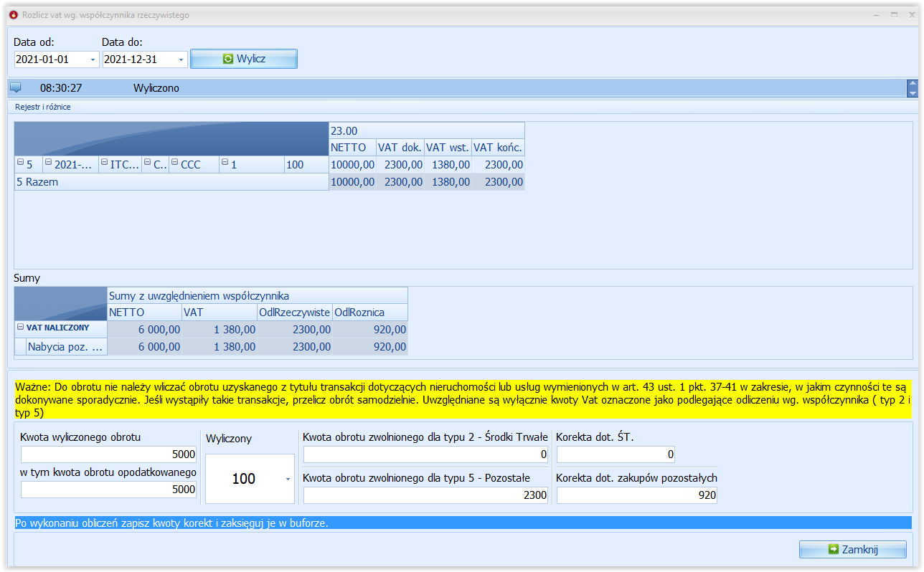Screen dimensions: 924x572
Task: Collapse the VAT NALICZONY row
Action: click(x=21, y=328)
